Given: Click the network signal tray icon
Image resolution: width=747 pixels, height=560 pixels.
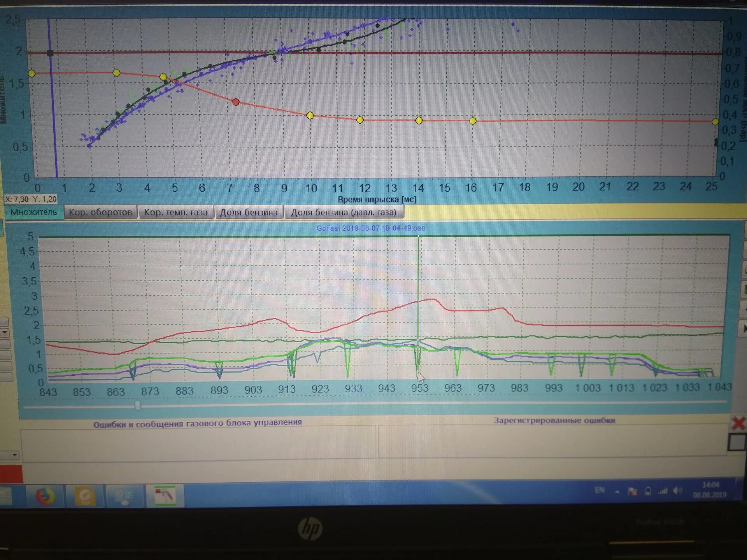Looking at the screenshot, I should point(663,491).
